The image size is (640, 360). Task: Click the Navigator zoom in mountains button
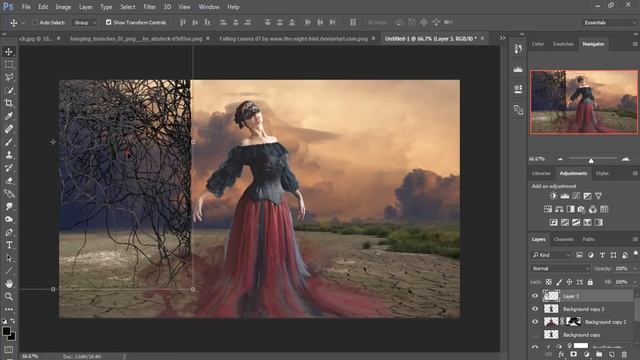coord(625,159)
